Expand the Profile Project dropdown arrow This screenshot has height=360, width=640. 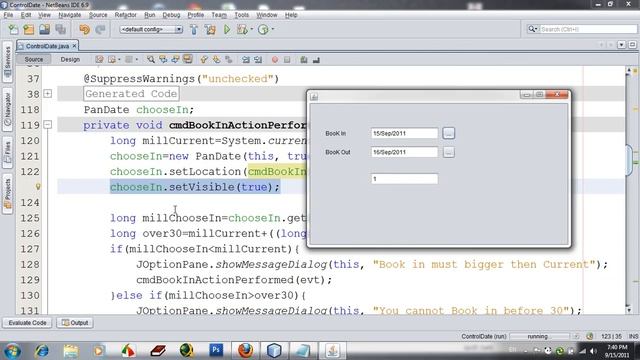[x=273, y=29]
